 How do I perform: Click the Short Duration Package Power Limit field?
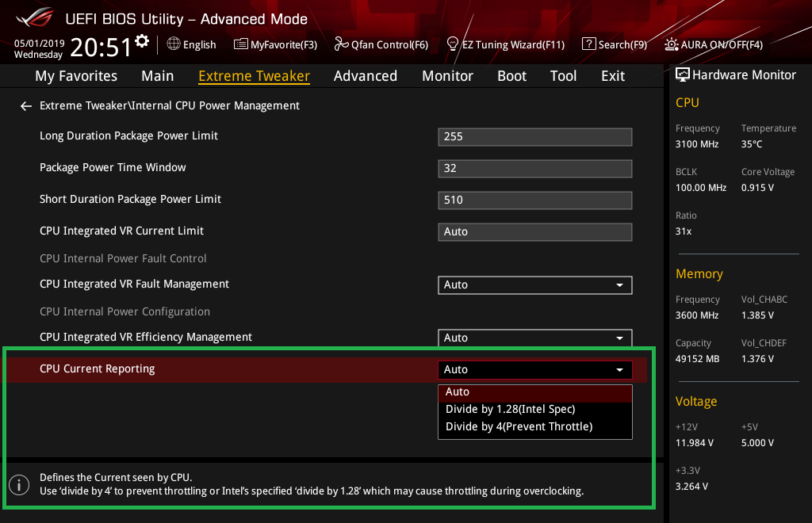coord(535,200)
